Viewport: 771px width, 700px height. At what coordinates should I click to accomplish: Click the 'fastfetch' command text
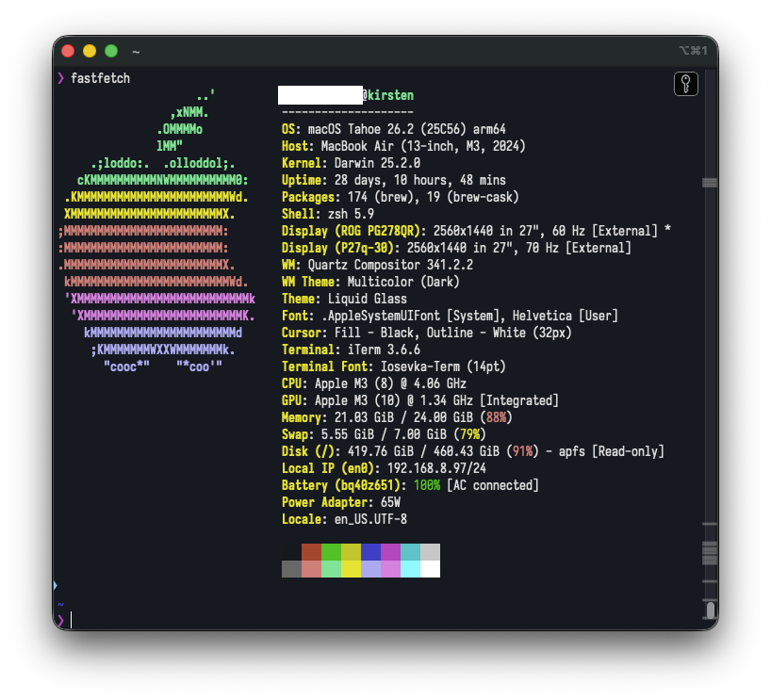coord(100,78)
